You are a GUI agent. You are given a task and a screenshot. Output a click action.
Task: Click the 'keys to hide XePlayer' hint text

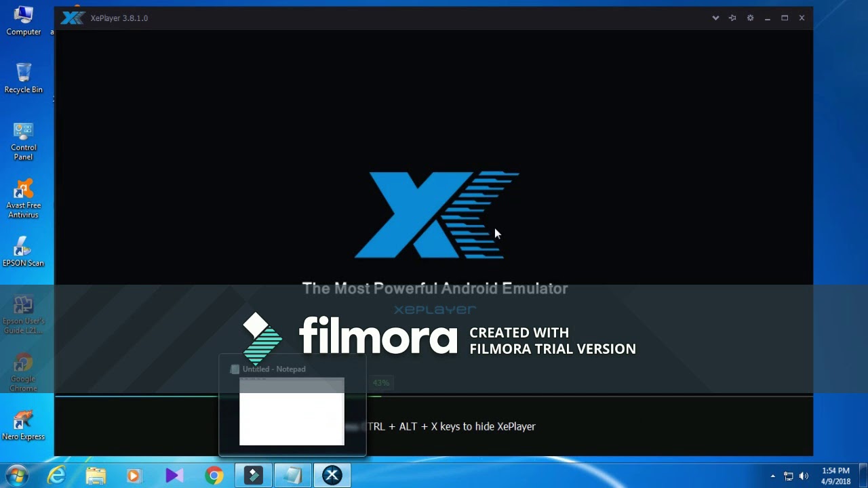[x=488, y=426]
